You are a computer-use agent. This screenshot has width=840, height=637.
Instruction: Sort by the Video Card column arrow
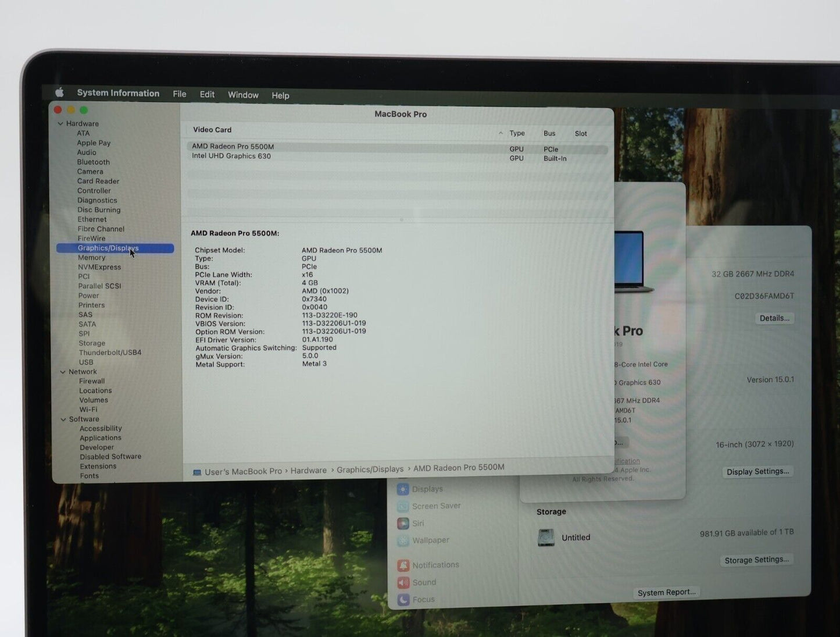pos(501,133)
